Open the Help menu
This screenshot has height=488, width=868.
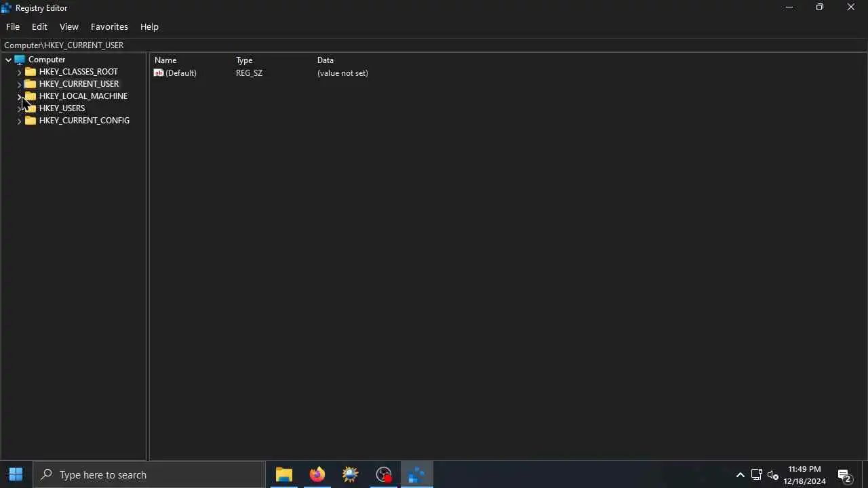click(x=149, y=26)
